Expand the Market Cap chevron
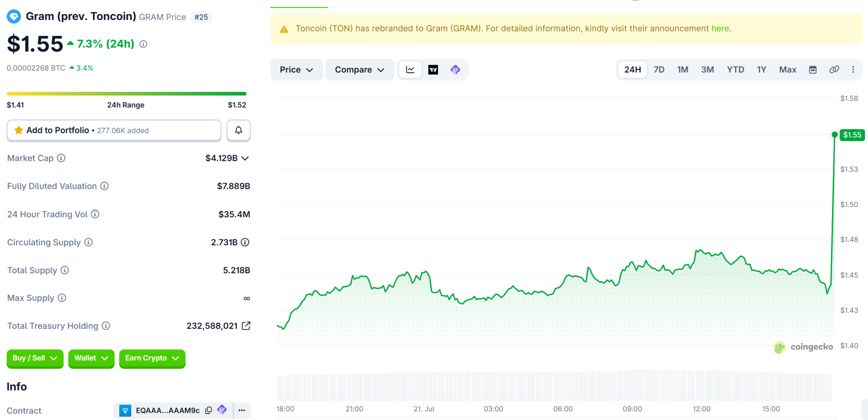The width and height of the screenshot is (868, 420). point(245,158)
